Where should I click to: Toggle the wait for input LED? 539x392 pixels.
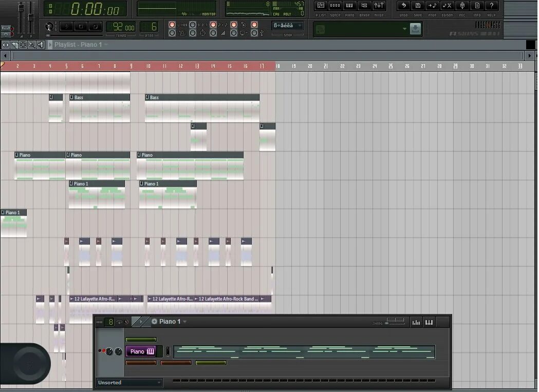tap(193, 33)
